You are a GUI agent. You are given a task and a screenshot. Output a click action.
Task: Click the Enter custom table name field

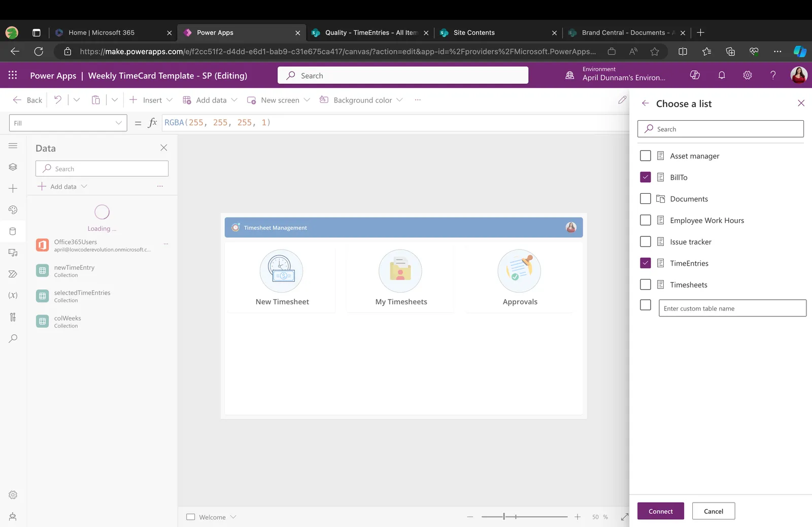[x=732, y=308]
